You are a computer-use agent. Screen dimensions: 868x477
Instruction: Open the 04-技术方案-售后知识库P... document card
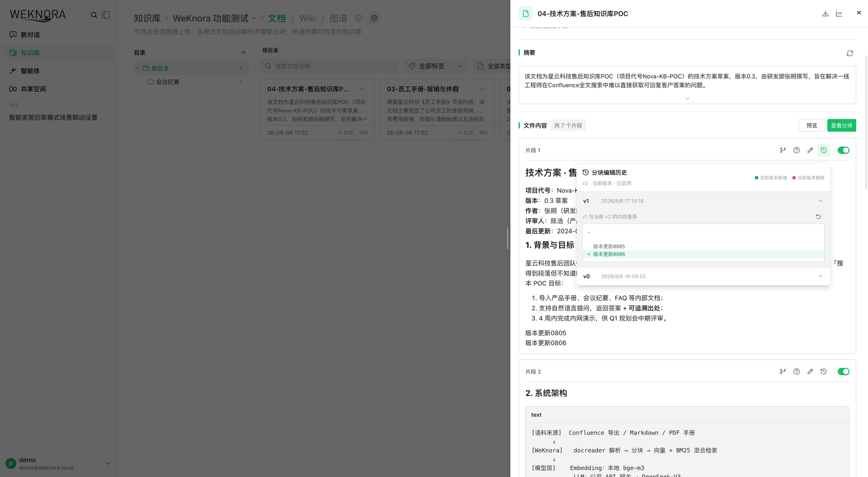(317, 109)
